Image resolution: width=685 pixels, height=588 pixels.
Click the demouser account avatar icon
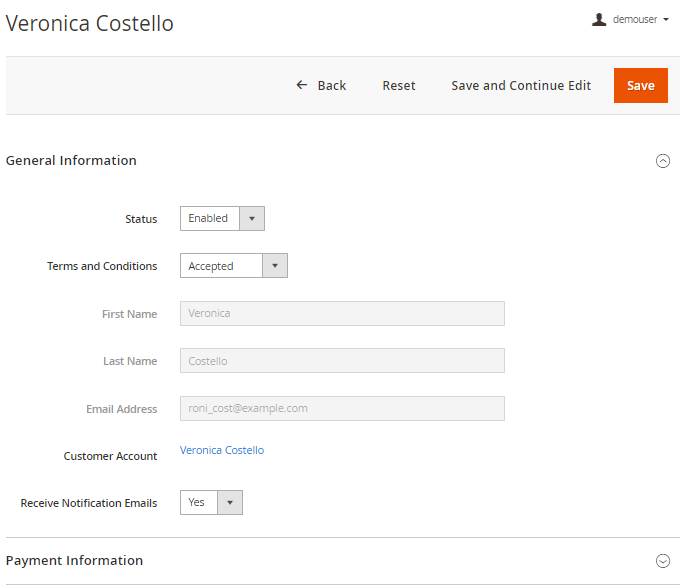pyautogui.click(x=599, y=19)
